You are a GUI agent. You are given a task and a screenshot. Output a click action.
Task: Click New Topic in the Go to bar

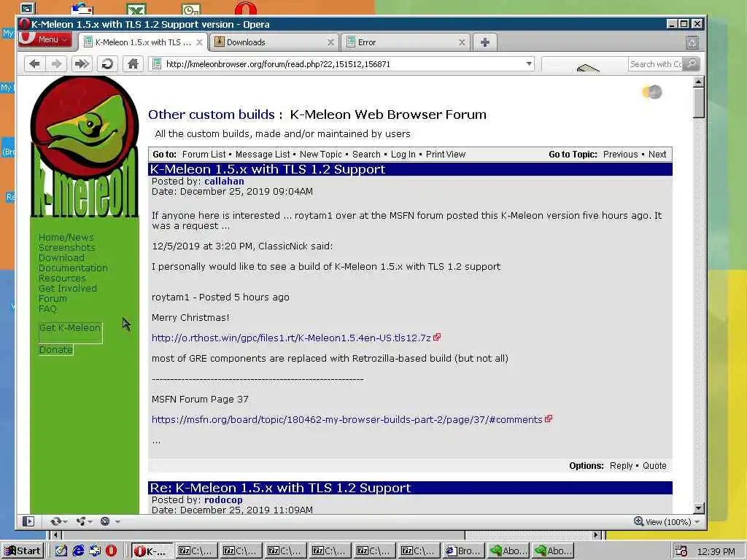pos(321,155)
